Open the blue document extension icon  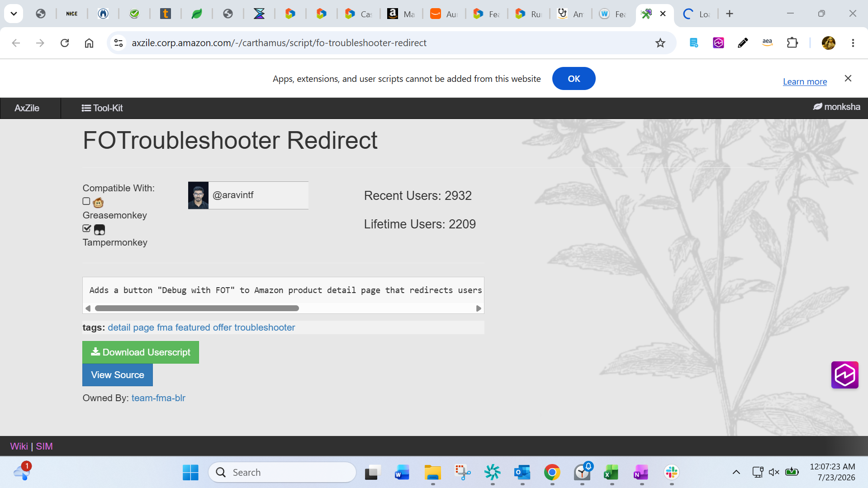(694, 43)
